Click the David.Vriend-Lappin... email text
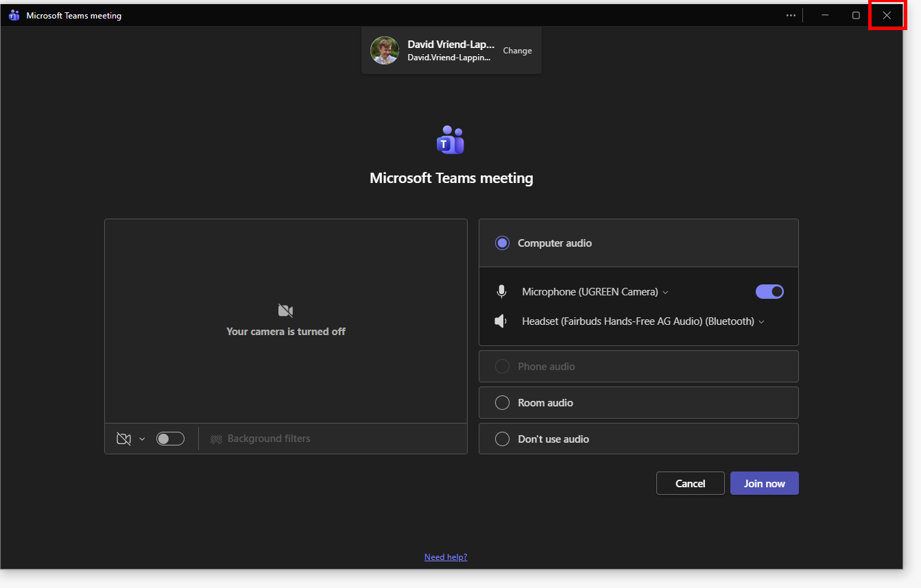The height and width of the screenshot is (588, 921). (449, 58)
